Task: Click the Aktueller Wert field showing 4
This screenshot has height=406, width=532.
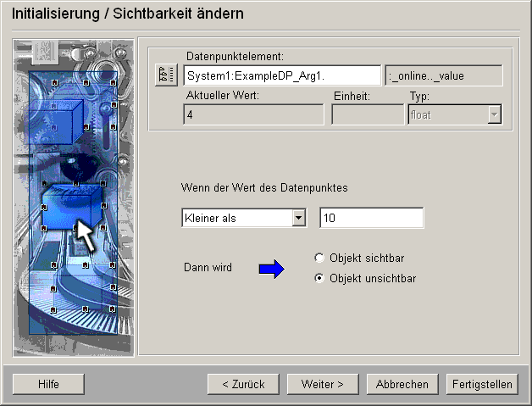Action: 253,114
